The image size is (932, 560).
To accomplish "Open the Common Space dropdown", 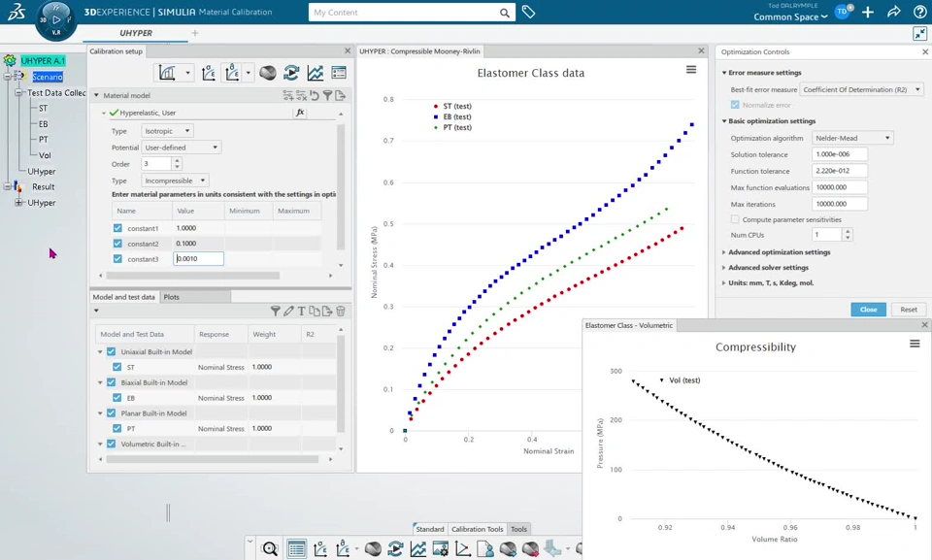I will (790, 16).
